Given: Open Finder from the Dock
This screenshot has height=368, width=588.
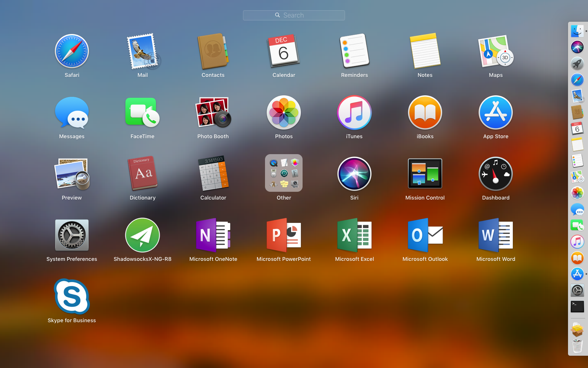Looking at the screenshot, I should (577, 31).
